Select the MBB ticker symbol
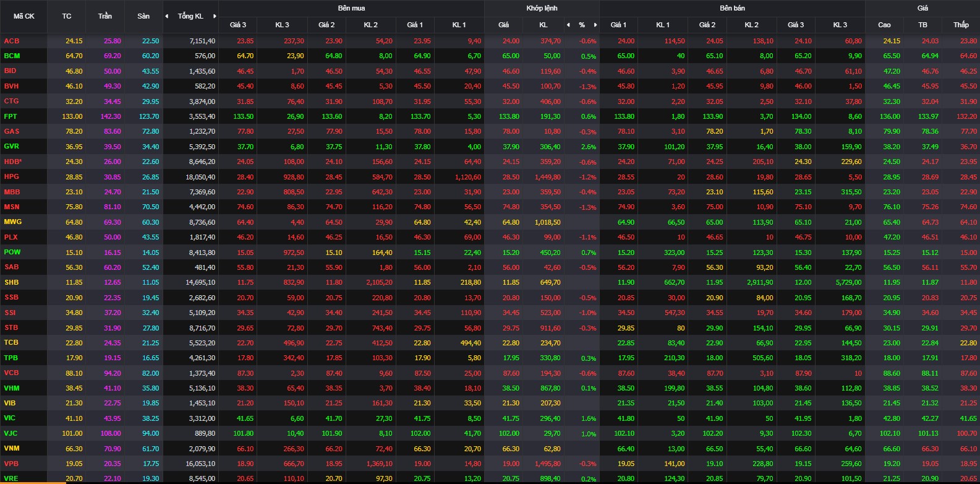The image size is (980, 484). click(x=12, y=192)
